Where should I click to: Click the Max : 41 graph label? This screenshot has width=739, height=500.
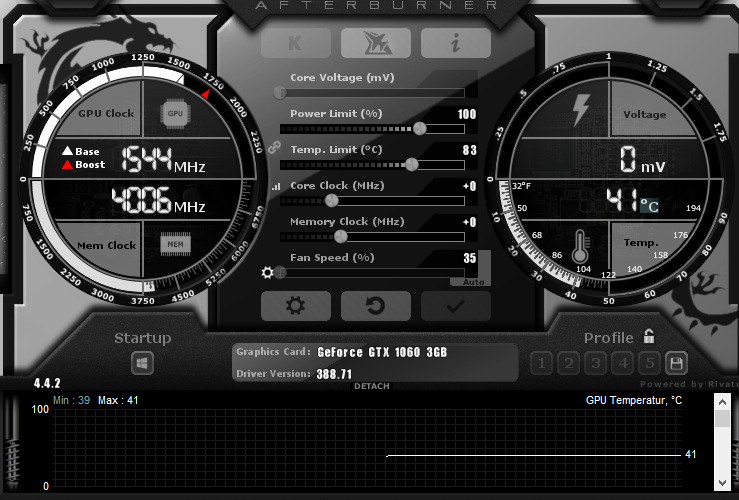click(118, 401)
